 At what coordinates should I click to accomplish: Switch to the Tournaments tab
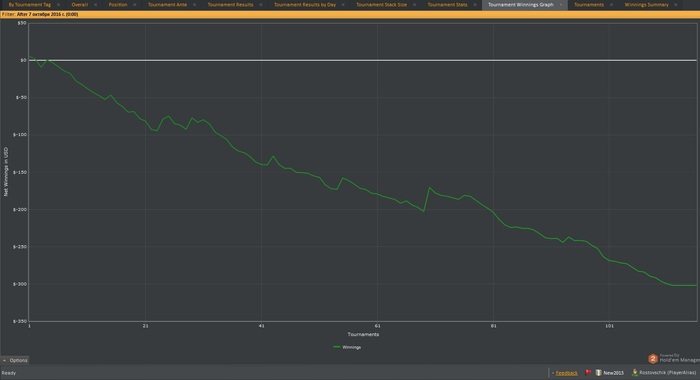589,4
